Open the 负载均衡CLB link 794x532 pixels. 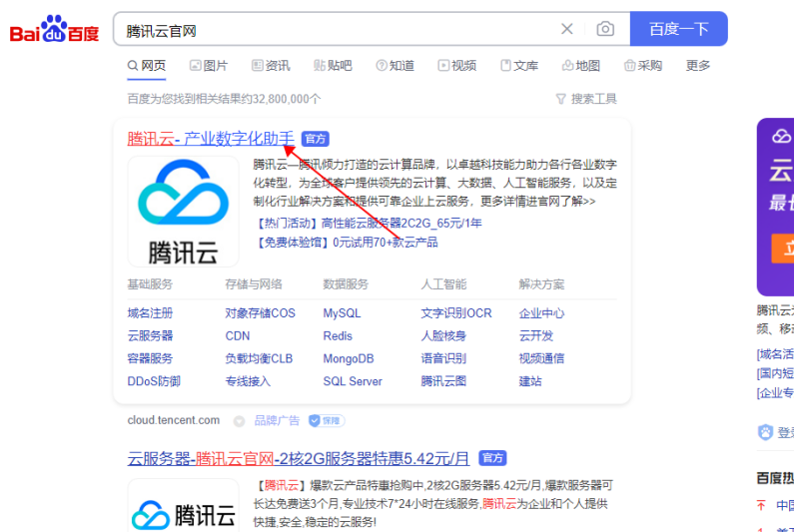point(260,359)
